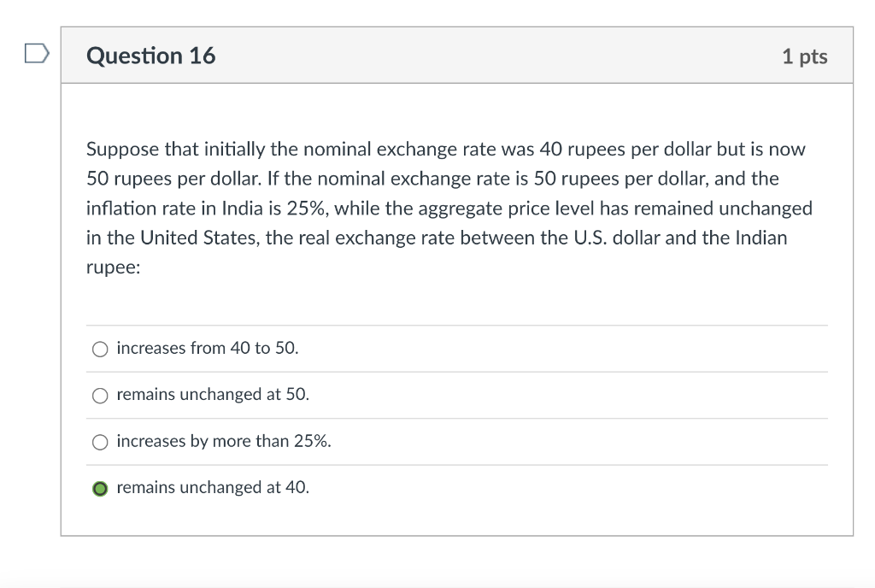Click the word "Indian" in the question

pos(755,238)
